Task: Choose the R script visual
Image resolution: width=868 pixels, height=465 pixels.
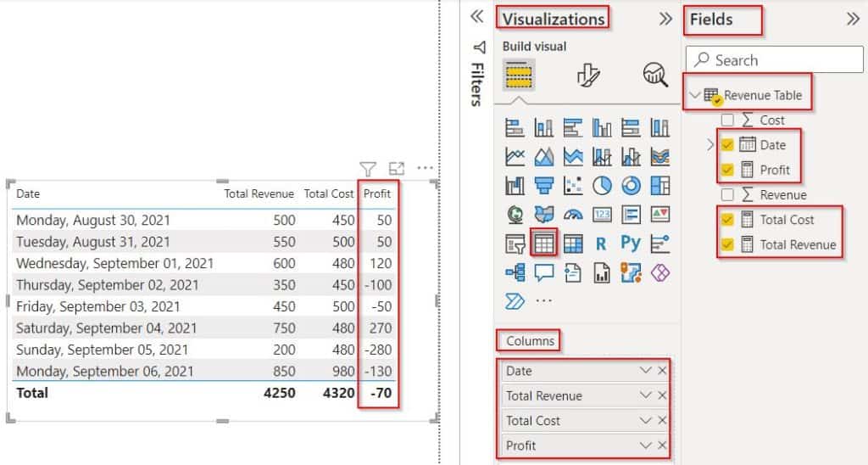Action: pos(601,244)
